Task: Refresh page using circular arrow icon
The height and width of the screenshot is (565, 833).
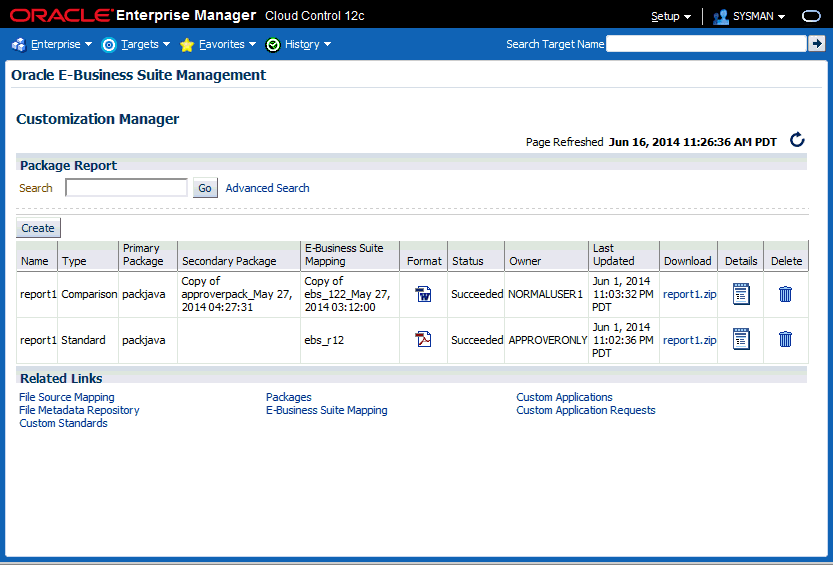Action: 797,140
